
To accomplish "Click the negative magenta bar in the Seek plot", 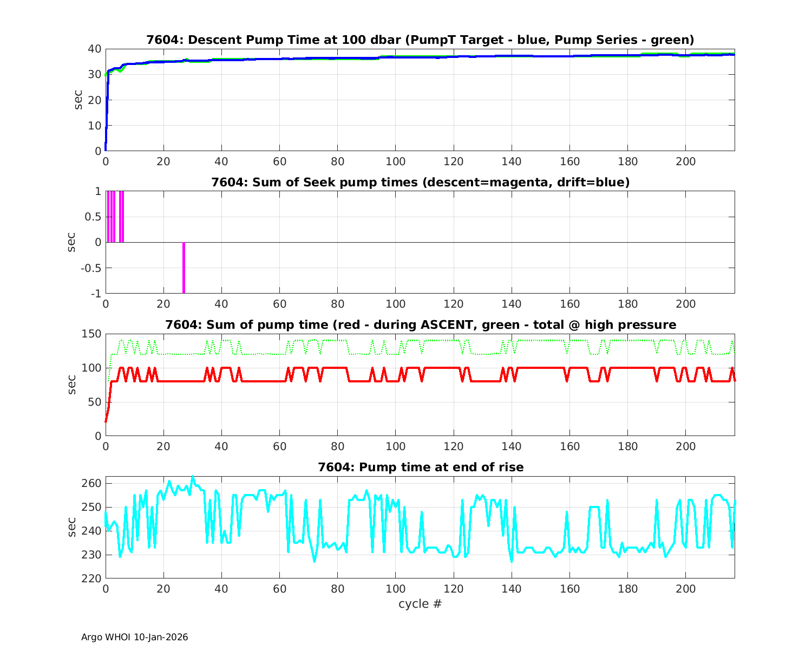I will pyautogui.click(x=184, y=268).
